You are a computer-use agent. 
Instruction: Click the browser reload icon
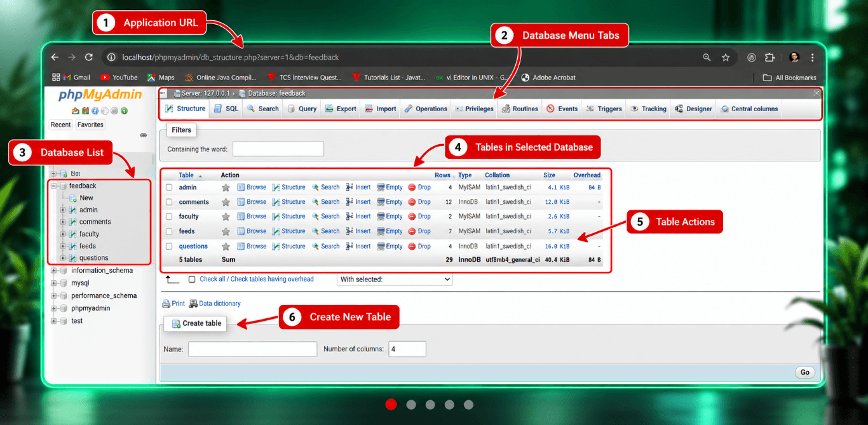(89, 57)
